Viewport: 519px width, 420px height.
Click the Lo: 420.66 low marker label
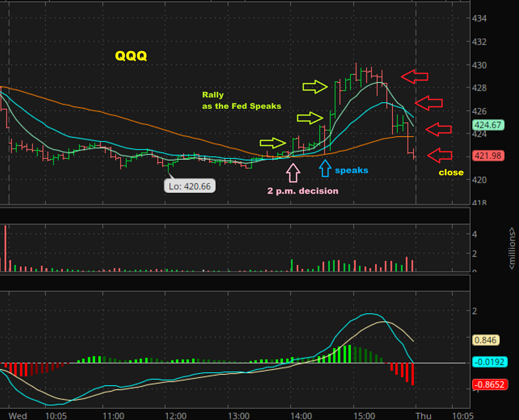tap(189, 186)
